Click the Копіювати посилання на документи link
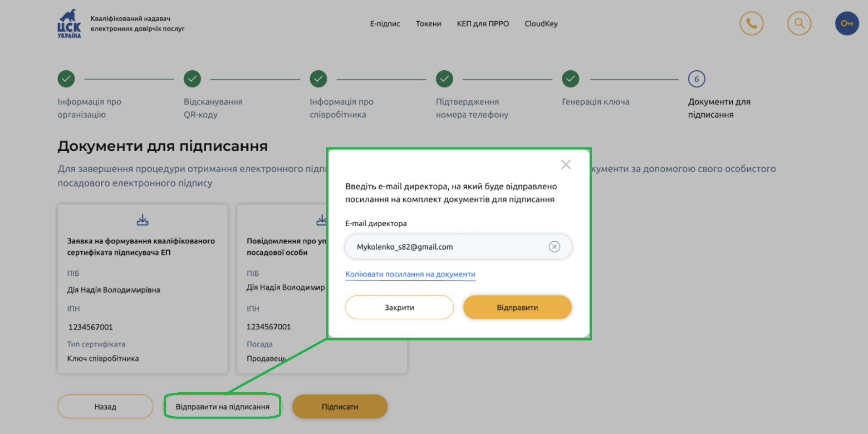 coord(410,274)
